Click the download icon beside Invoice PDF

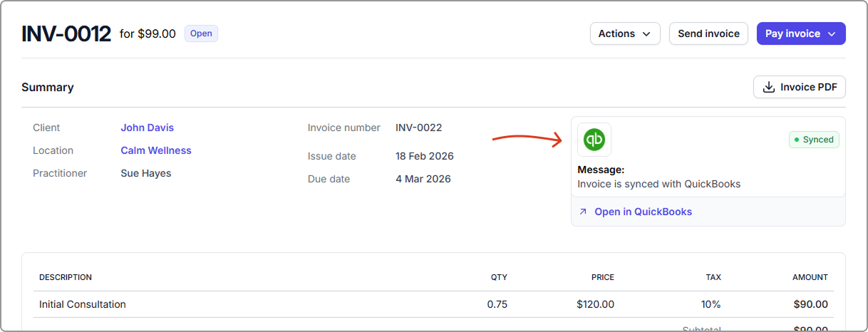(x=769, y=87)
